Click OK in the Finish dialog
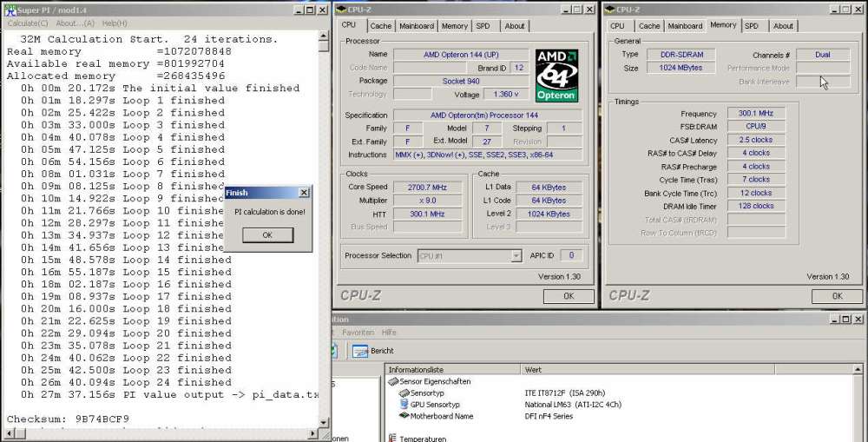Viewport: 868px width, 442px height. (x=267, y=234)
